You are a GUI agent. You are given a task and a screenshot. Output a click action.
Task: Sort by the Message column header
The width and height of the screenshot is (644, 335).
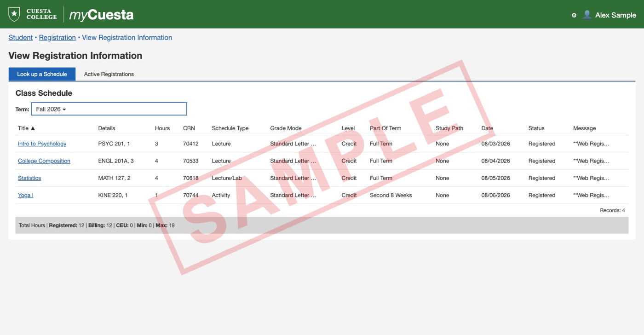coord(584,128)
